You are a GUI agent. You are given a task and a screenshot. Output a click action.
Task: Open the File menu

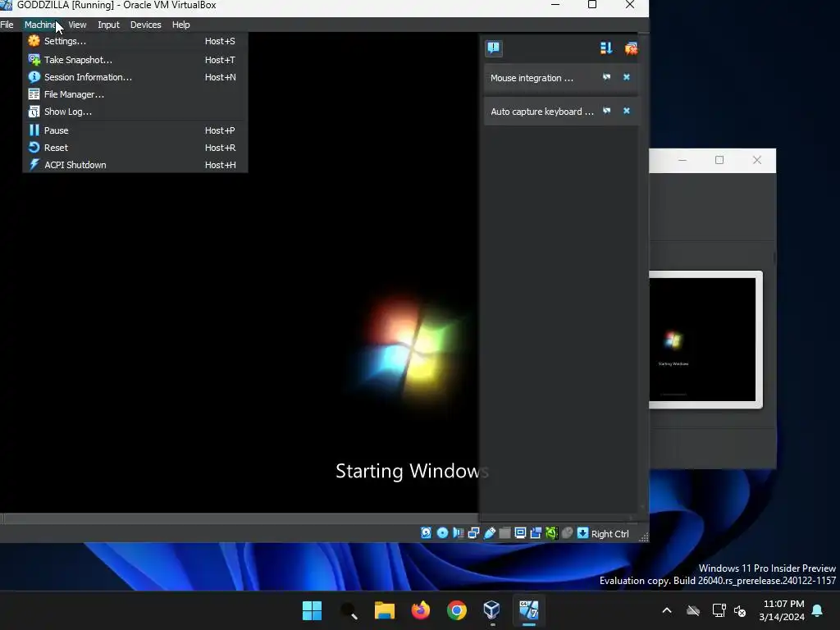[7, 25]
